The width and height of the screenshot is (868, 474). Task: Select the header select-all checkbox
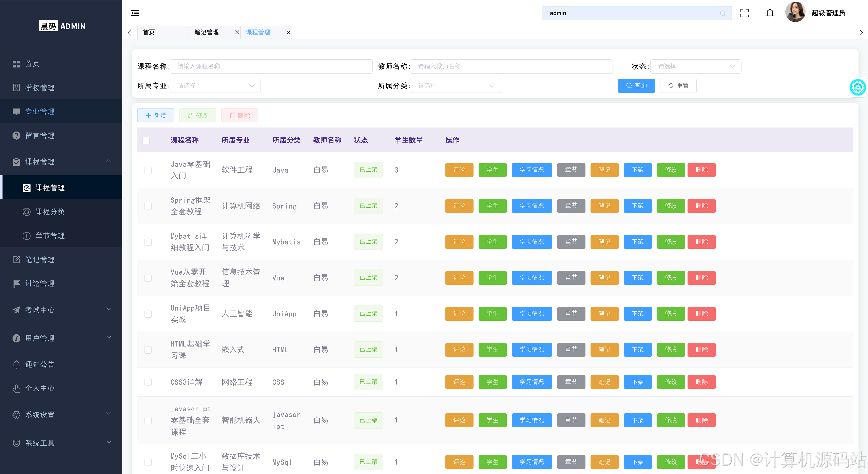click(146, 140)
